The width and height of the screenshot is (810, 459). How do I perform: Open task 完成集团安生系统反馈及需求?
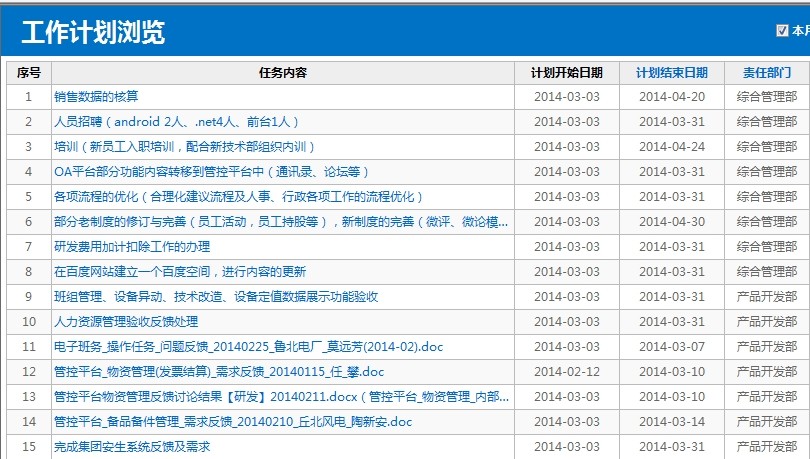pyautogui.click(x=132, y=447)
